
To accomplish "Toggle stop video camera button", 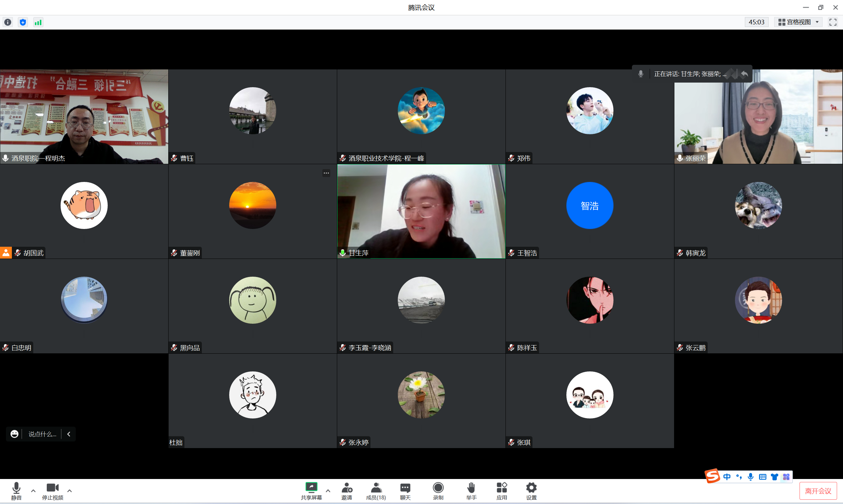I will pos(52,491).
